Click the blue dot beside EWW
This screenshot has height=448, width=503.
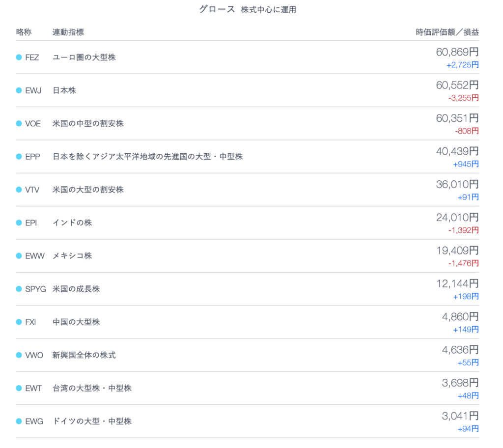point(19,256)
